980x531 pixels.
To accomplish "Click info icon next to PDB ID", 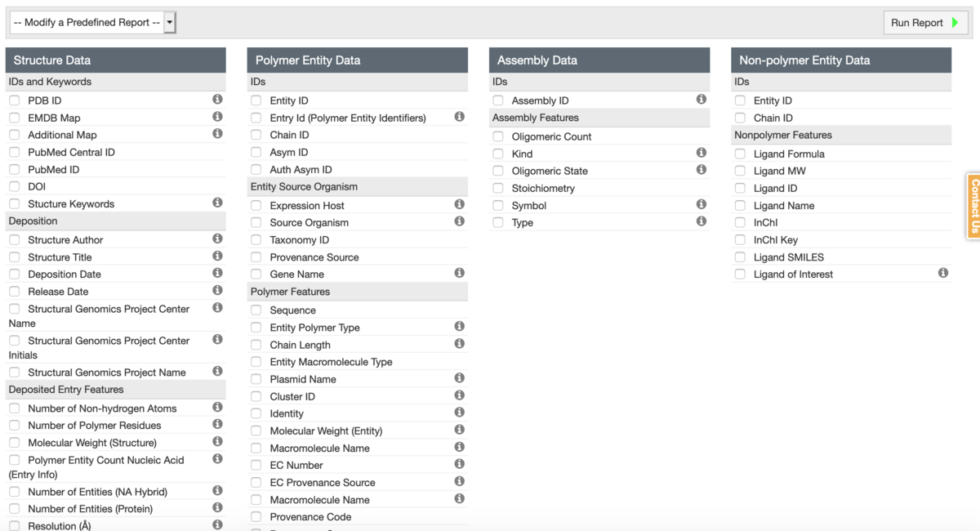I will coord(217,99).
